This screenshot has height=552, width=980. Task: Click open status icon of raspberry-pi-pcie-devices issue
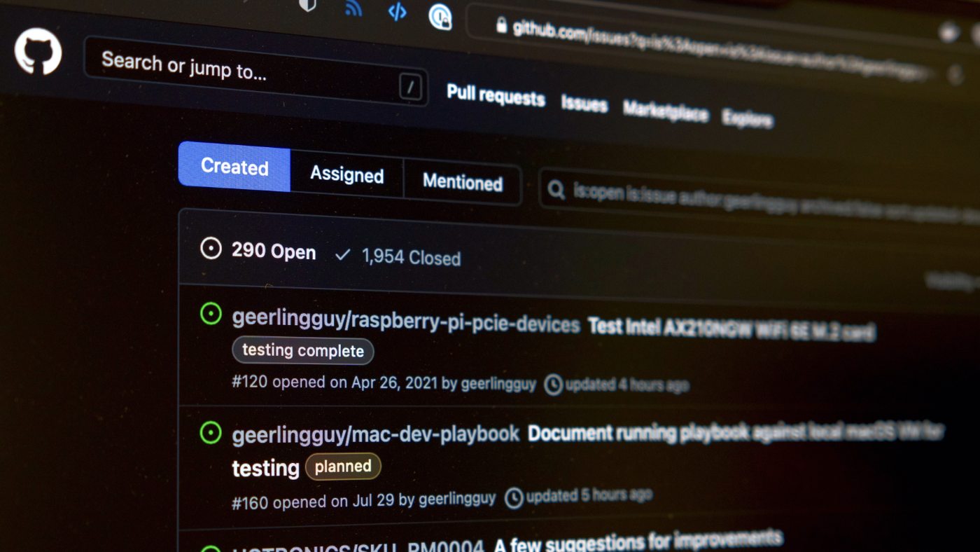(211, 314)
